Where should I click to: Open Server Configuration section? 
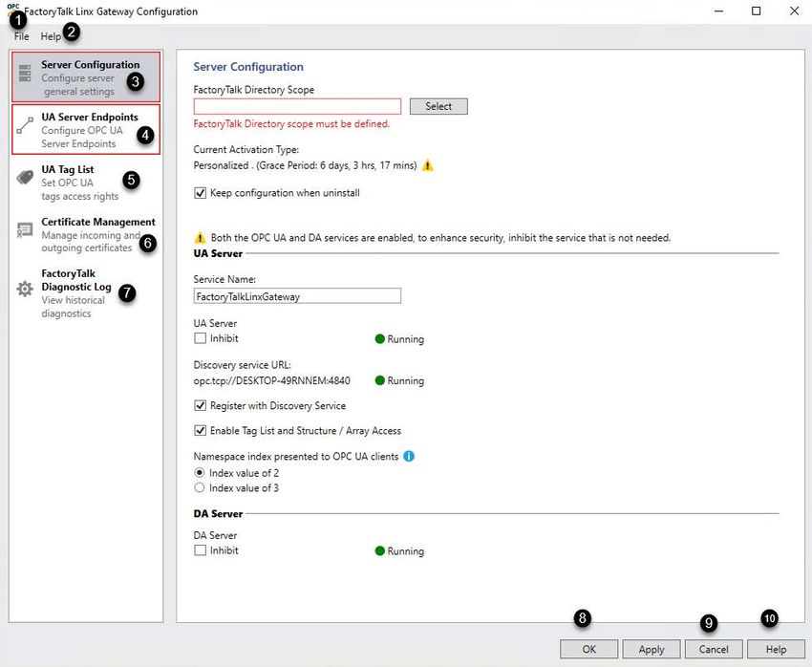[86, 77]
